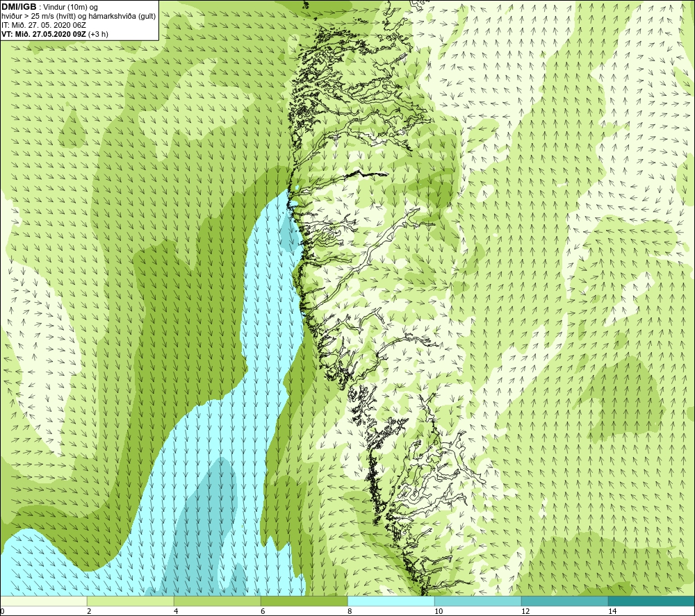
Task: Click the 8–10 m/s light cyan swatch
Action: pyautogui.click(x=391, y=601)
